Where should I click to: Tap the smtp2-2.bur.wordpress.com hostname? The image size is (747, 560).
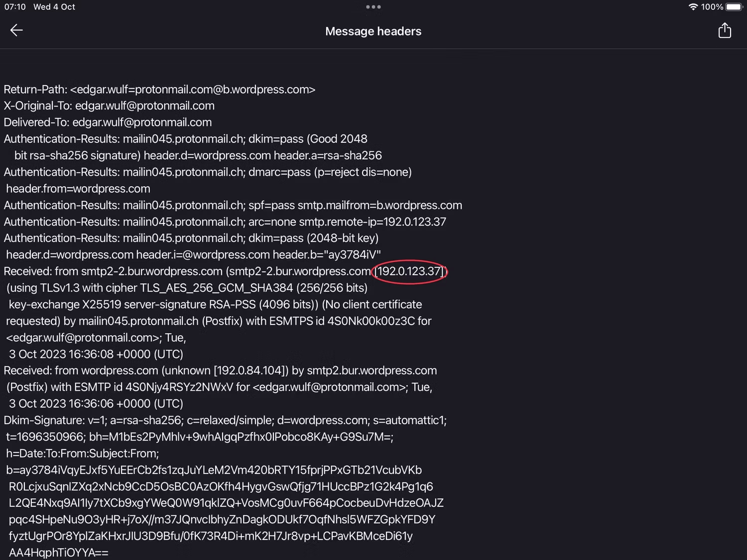[151, 271]
